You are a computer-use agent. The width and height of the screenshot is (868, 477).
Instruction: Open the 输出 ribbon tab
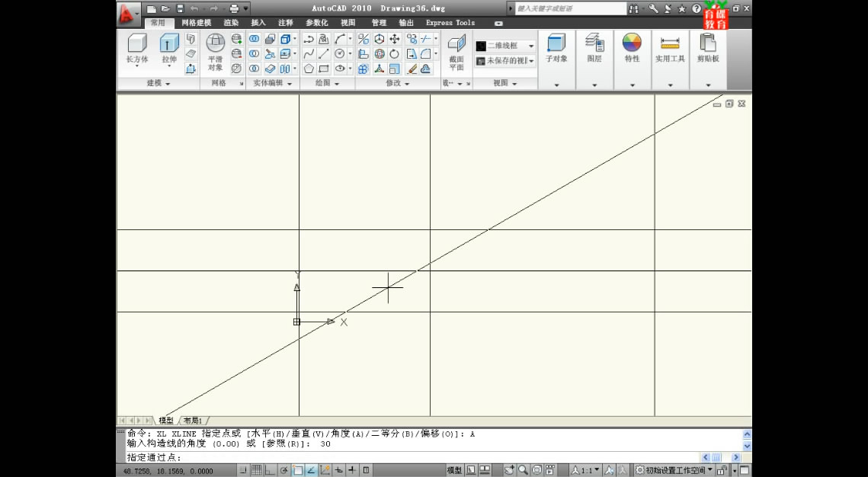(x=406, y=23)
